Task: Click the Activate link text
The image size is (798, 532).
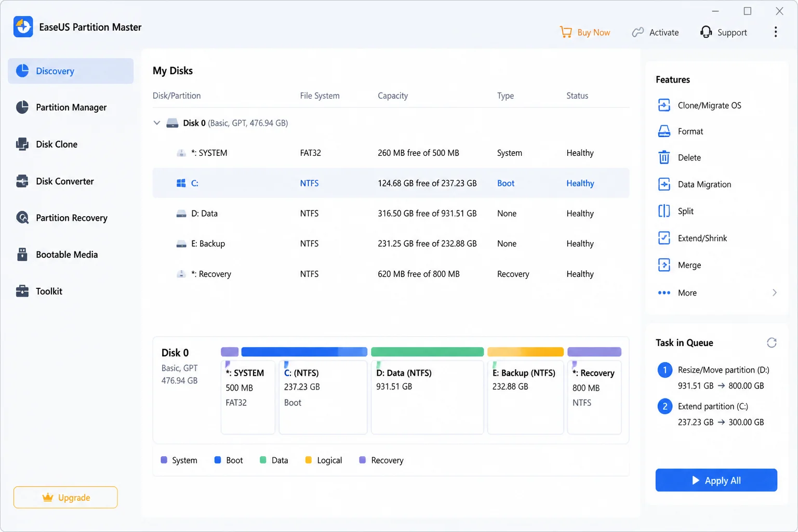Action: click(x=664, y=32)
